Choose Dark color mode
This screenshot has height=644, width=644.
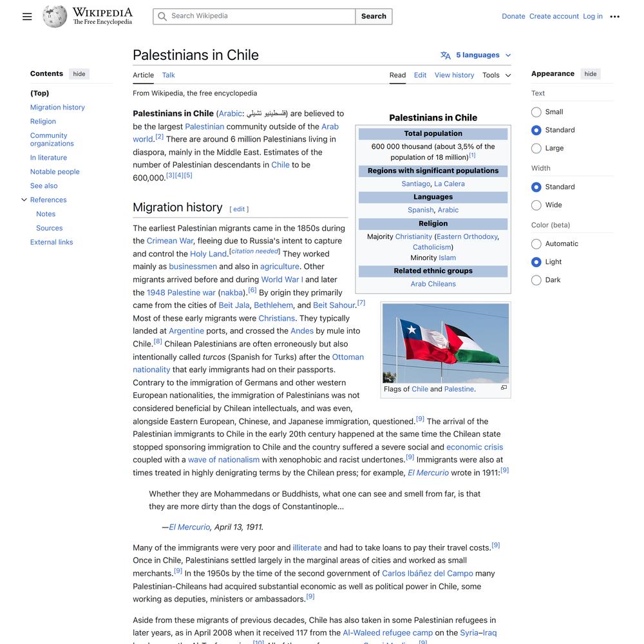click(x=536, y=280)
